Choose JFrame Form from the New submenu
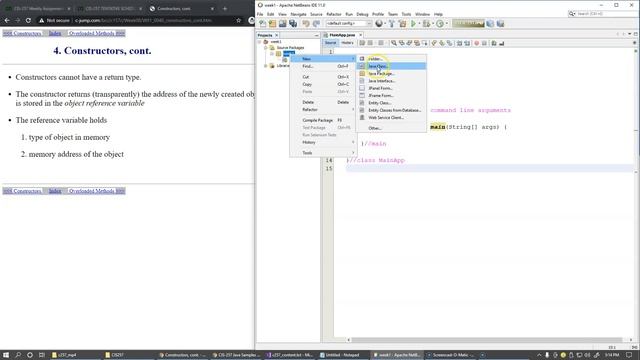The image size is (640, 360). pos(391,96)
